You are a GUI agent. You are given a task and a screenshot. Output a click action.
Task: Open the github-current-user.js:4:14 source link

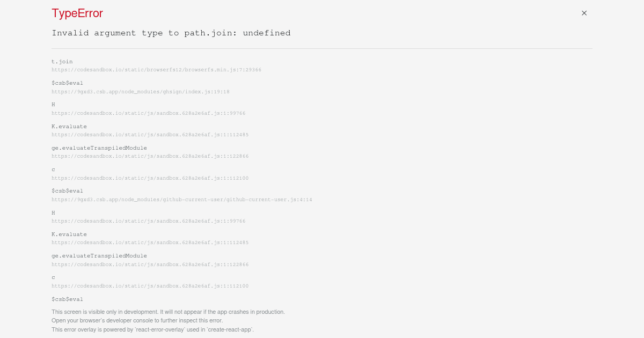[x=182, y=200]
